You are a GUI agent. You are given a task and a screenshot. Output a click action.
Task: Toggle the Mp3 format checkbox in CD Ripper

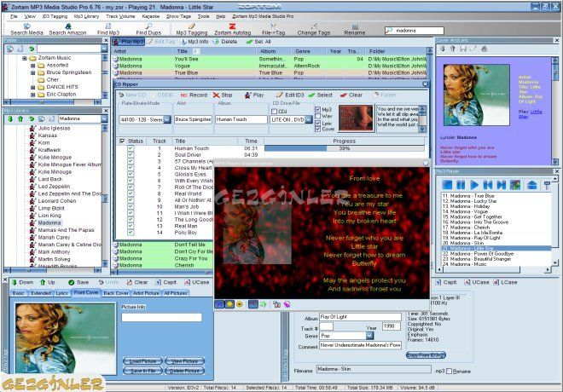(x=318, y=109)
